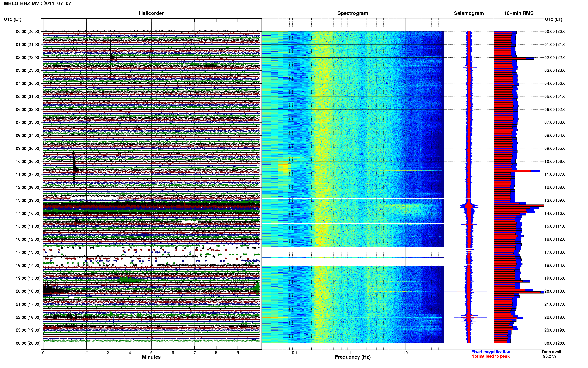Click the left '20:00 (16:00)' time label
The height and width of the screenshot is (368, 588).
point(28,291)
